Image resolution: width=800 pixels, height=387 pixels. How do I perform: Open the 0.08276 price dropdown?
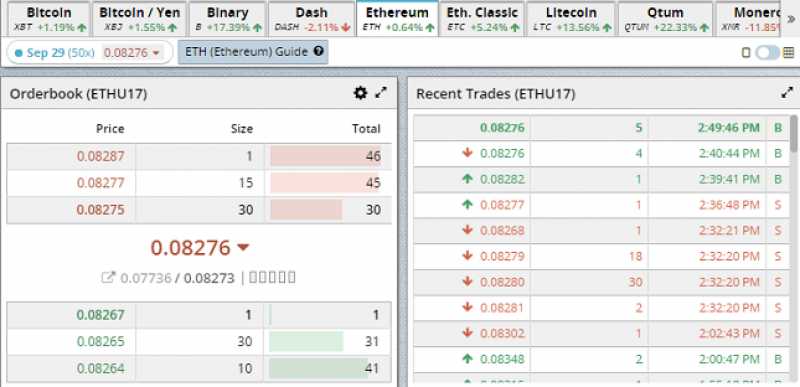pyautogui.click(x=133, y=53)
